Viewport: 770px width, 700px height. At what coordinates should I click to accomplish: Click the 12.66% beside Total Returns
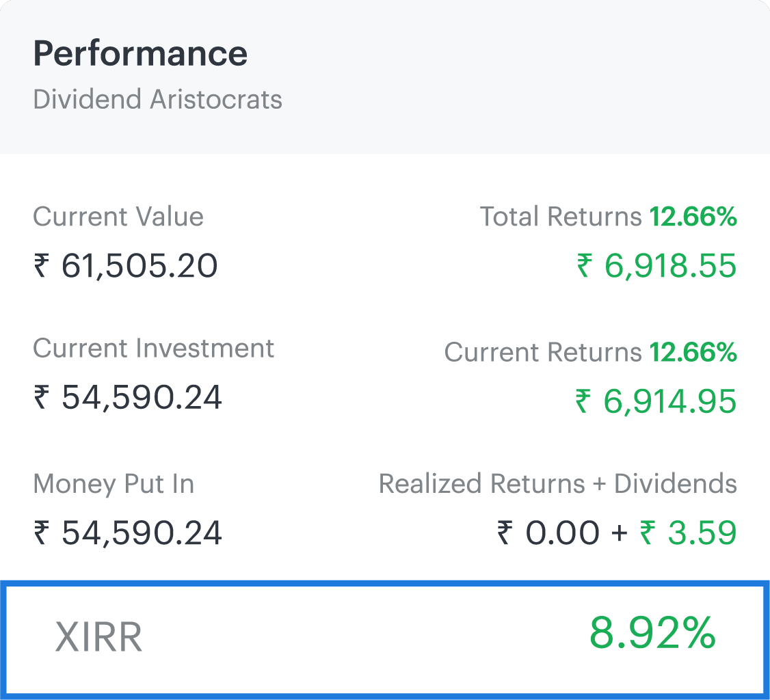tap(693, 217)
